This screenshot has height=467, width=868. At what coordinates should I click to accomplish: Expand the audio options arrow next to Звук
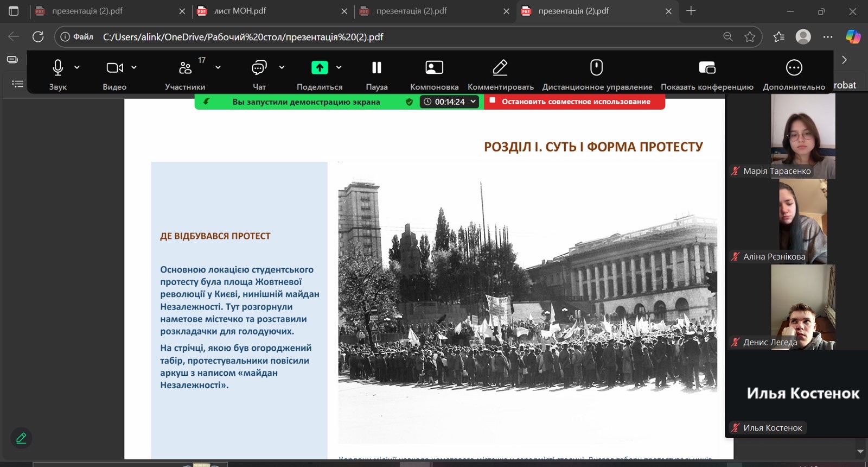click(77, 67)
